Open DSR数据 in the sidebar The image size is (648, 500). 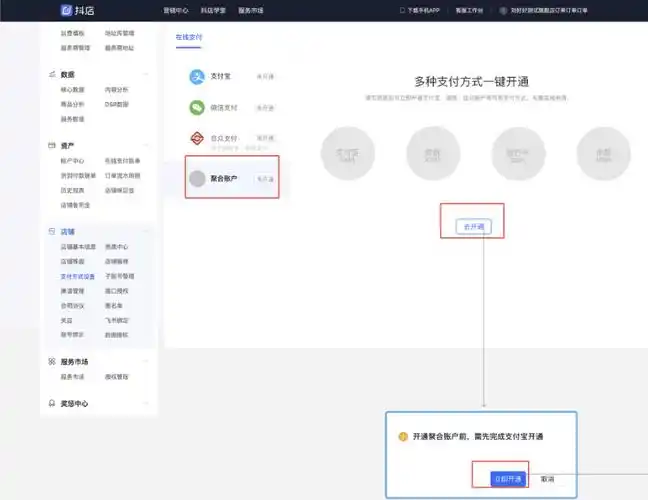click(x=117, y=104)
